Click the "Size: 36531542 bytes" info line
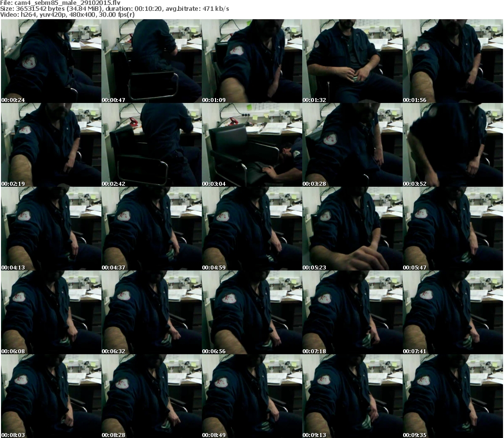 114,9
